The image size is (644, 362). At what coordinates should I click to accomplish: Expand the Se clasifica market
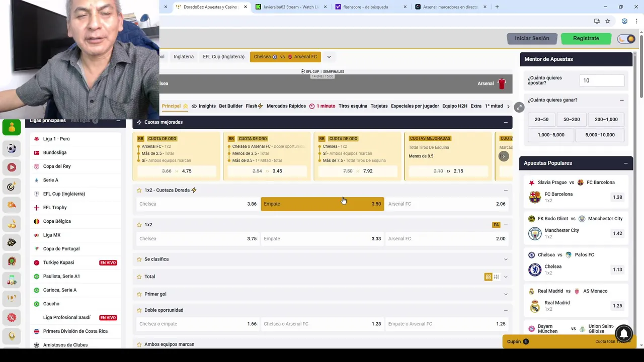coord(506,259)
